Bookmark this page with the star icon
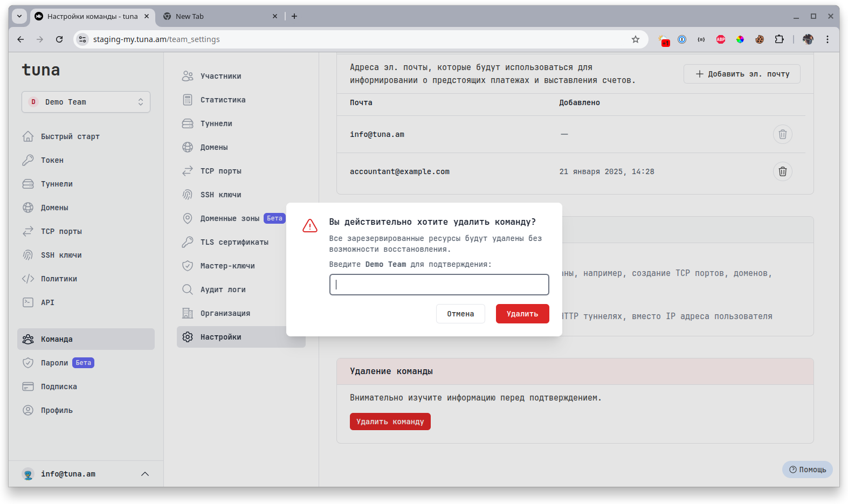This screenshot has height=504, width=848. 636,39
